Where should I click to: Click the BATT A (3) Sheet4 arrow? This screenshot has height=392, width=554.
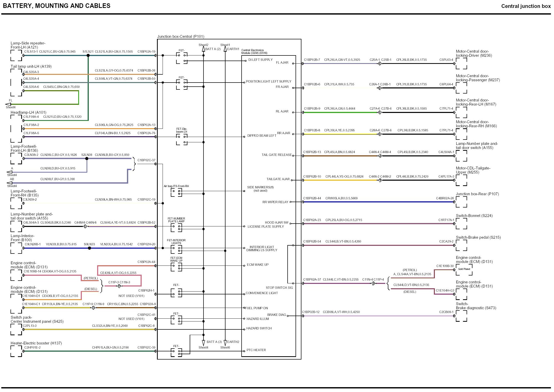(x=203, y=342)
